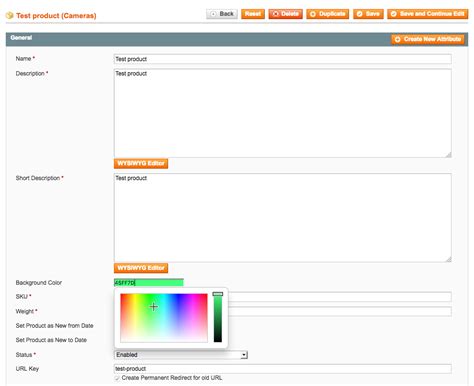474x386 pixels.
Task: Click the 'Set Product as New from Date' label
Action: (54, 326)
